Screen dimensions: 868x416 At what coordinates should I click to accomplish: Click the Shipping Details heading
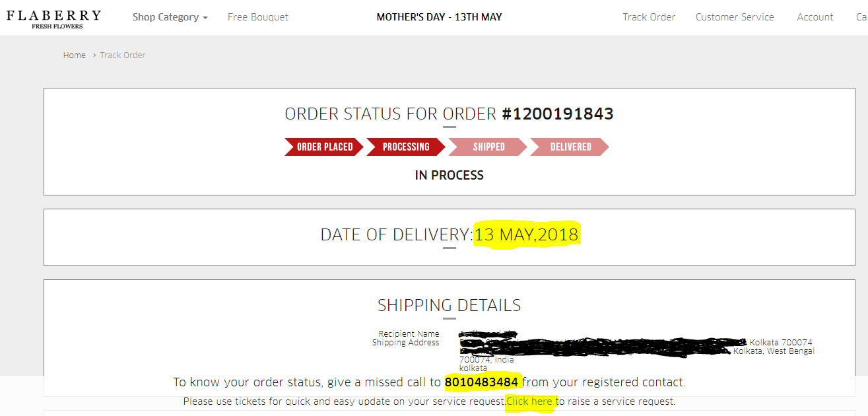449,305
